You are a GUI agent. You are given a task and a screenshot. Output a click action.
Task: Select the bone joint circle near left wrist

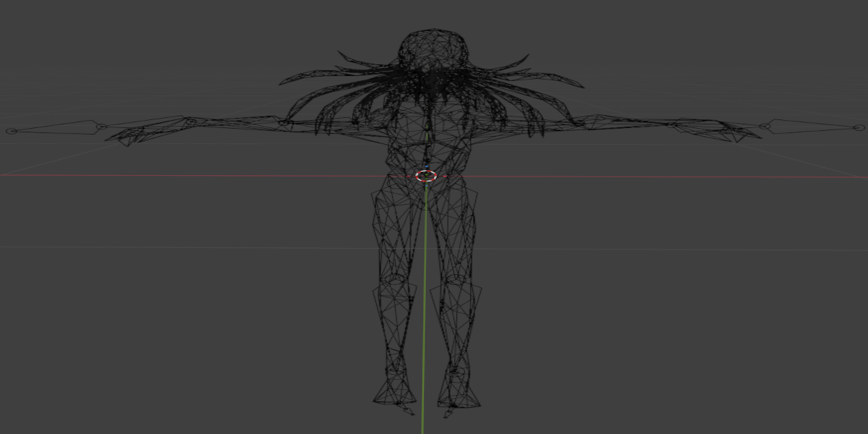[x=102, y=127]
